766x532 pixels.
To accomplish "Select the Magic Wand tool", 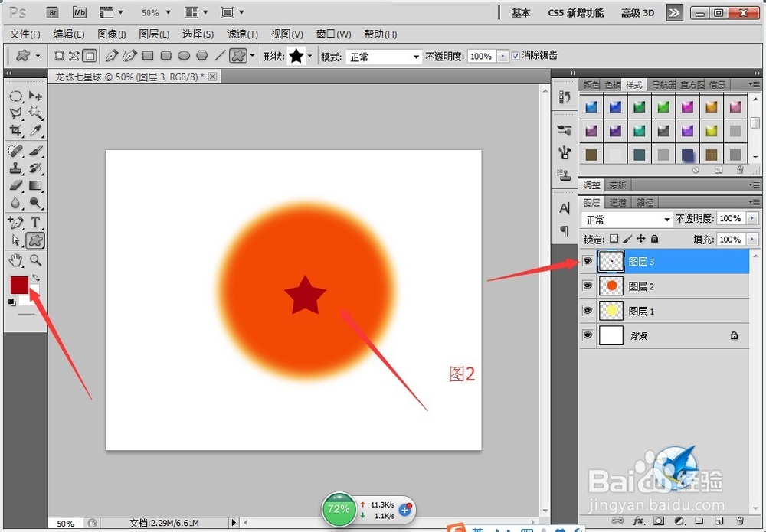I will [35, 113].
